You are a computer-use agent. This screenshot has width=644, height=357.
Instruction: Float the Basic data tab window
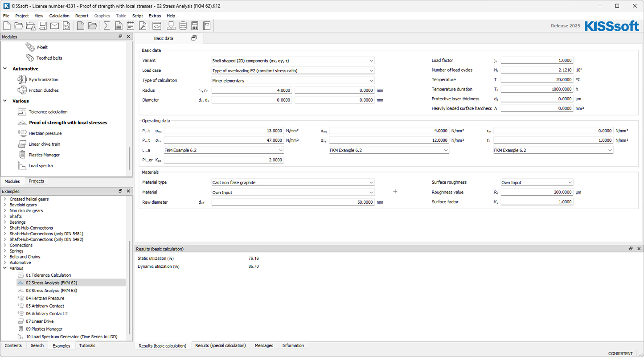[194, 38]
